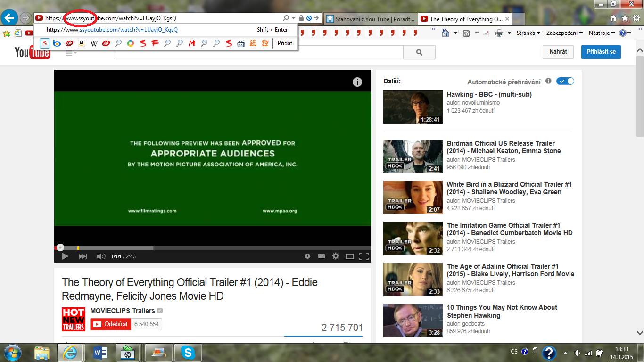Click the address bar Go arrow

click(x=316, y=18)
